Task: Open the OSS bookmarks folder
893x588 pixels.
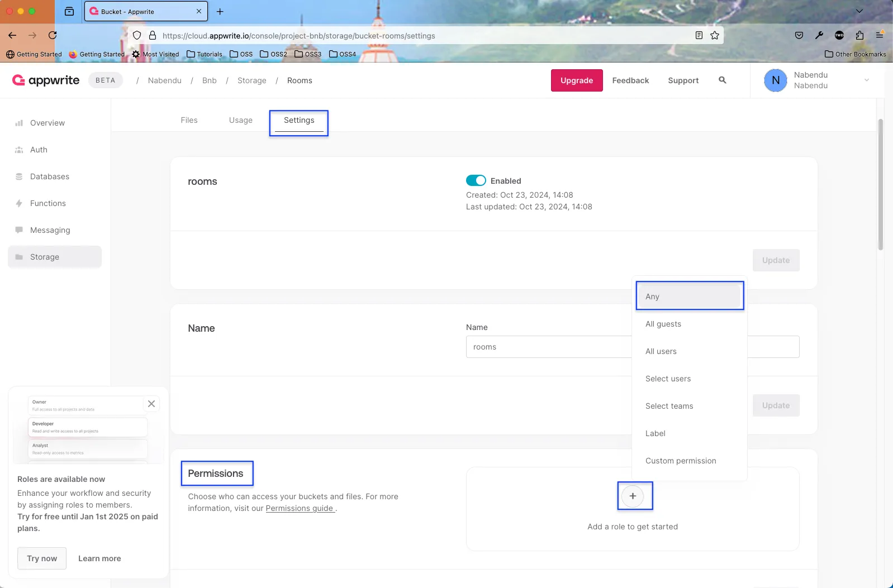Action: pyautogui.click(x=241, y=54)
